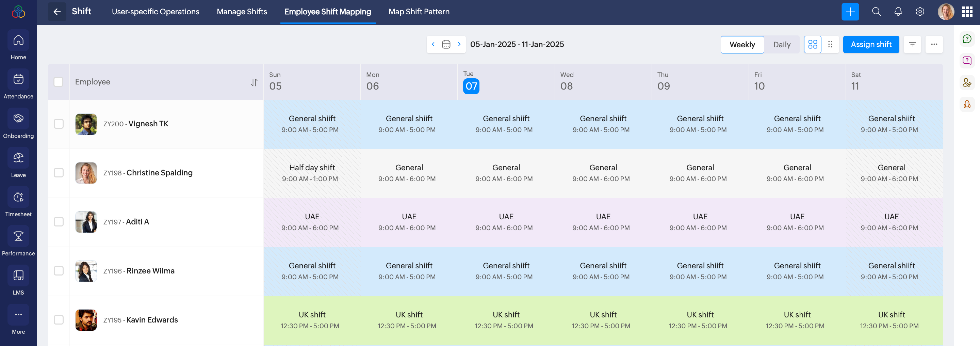Open the help question-mark icon on right panel
980x346 pixels.
[967, 39]
